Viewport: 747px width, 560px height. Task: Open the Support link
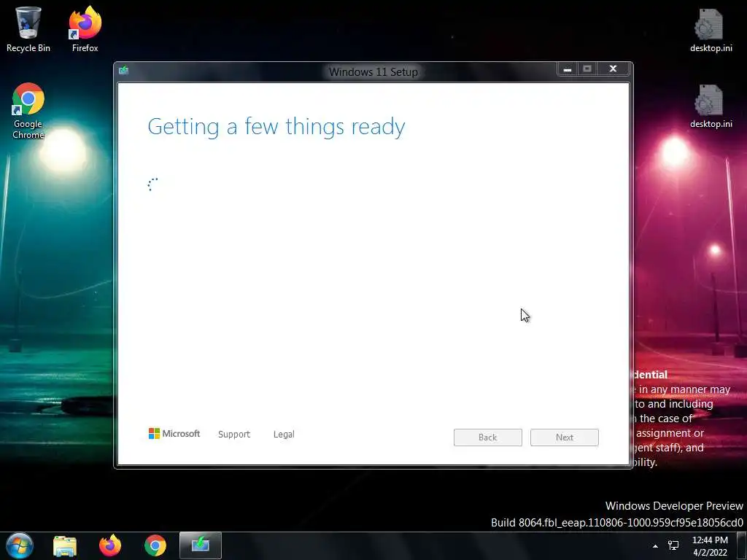pyautogui.click(x=234, y=435)
